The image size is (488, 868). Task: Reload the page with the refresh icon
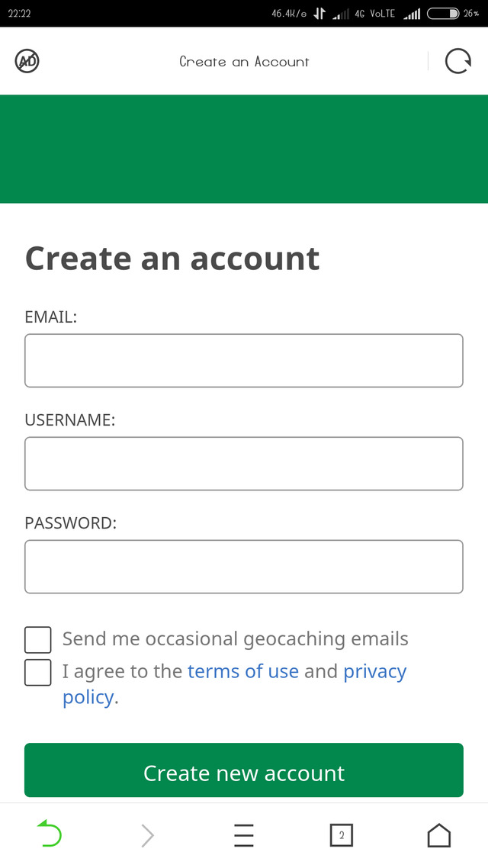[458, 61]
